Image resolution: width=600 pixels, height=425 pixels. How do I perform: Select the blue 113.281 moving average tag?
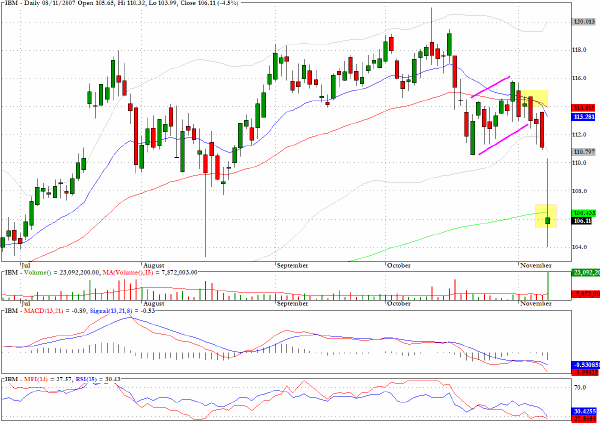(x=583, y=117)
